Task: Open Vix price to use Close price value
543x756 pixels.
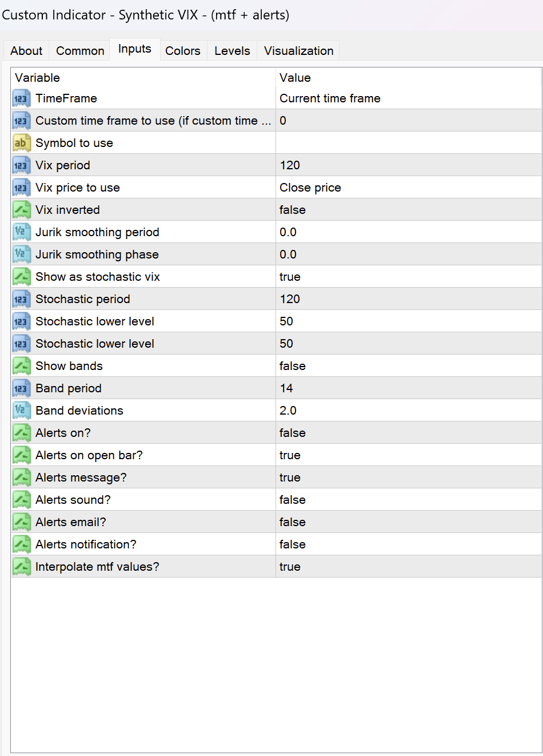Action: click(310, 188)
